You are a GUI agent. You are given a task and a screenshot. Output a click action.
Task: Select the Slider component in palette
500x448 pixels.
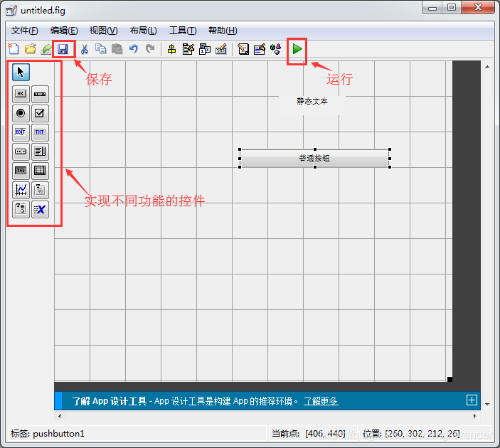[x=40, y=94]
